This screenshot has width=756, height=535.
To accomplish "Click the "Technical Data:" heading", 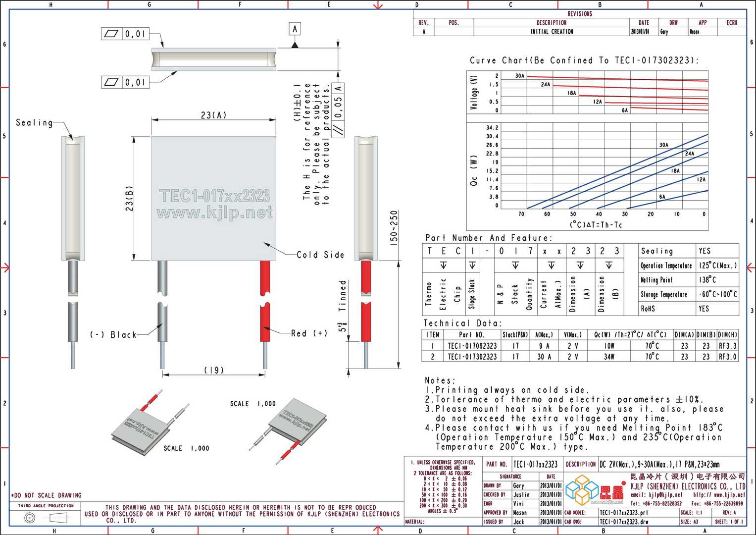I will click(x=462, y=323).
